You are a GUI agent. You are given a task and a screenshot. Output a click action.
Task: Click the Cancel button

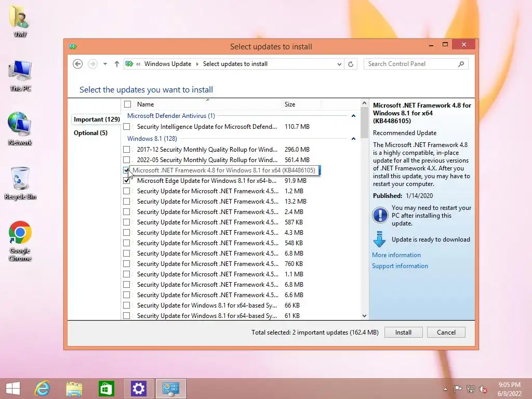[446, 332]
